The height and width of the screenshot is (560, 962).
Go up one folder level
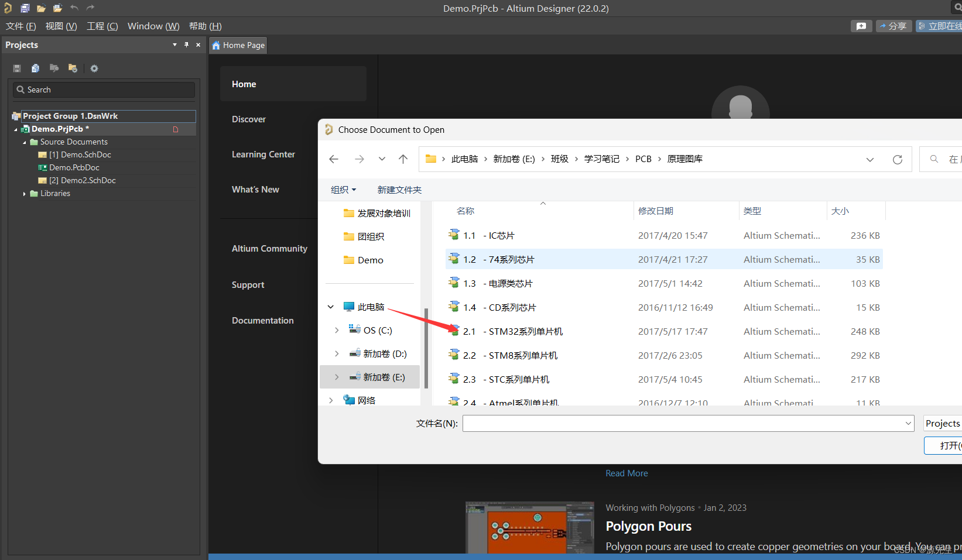coord(403,159)
